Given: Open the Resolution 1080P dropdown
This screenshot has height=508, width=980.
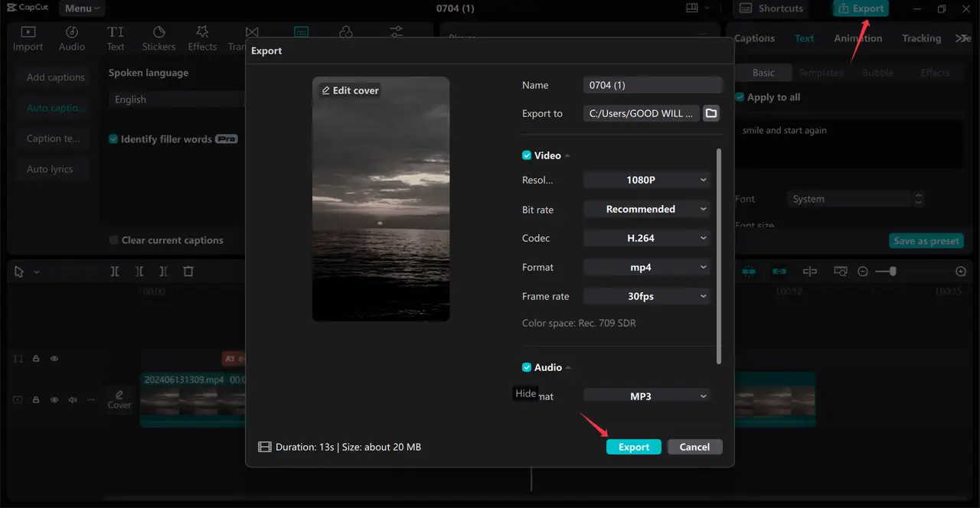Looking at the screenshot, I should coord(647,180).
